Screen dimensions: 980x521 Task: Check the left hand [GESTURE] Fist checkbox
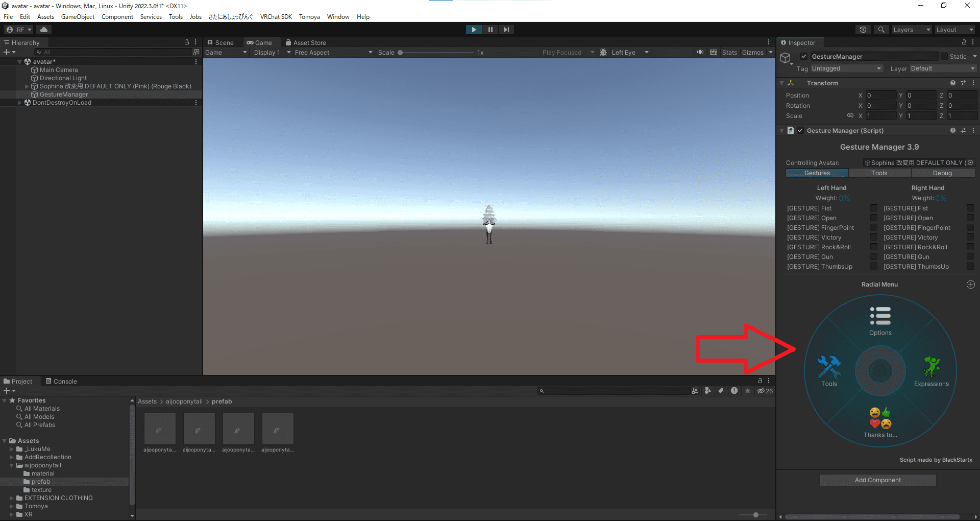(x=873, y=208)
